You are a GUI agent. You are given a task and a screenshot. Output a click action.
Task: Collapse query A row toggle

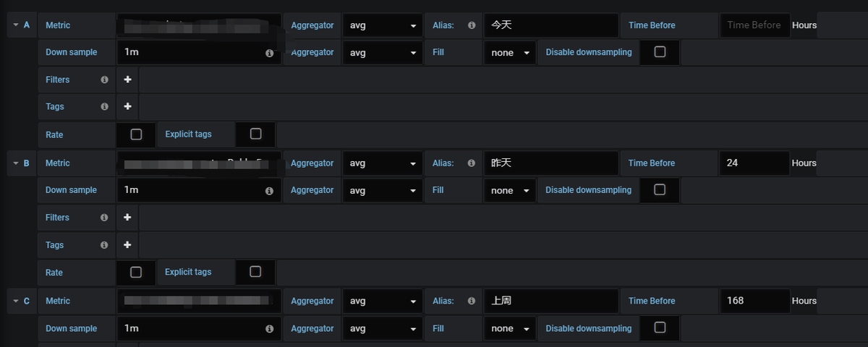click(16, 25)
